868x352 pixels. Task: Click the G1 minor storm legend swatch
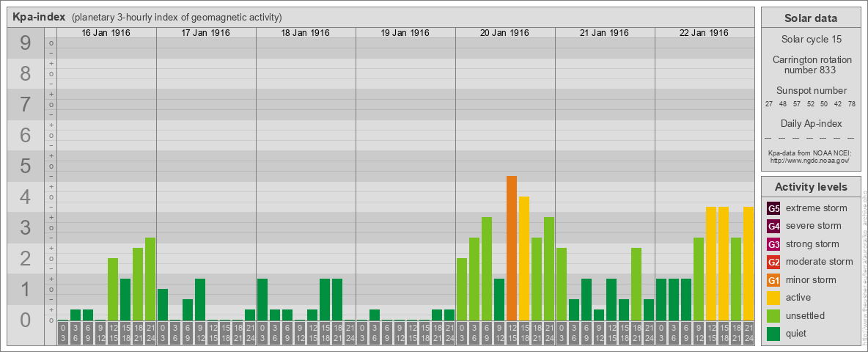[x=773, y=280]
